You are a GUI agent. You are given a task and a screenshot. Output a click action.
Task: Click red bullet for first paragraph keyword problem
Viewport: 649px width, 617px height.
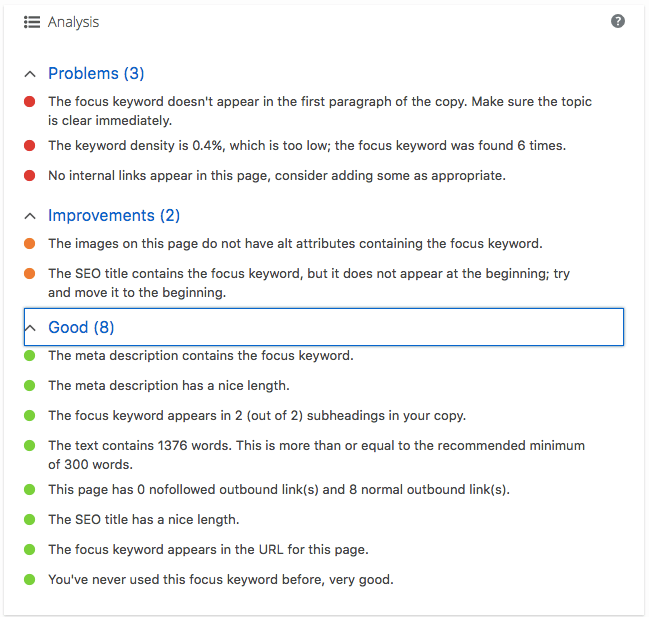click(x=29, y=101)
